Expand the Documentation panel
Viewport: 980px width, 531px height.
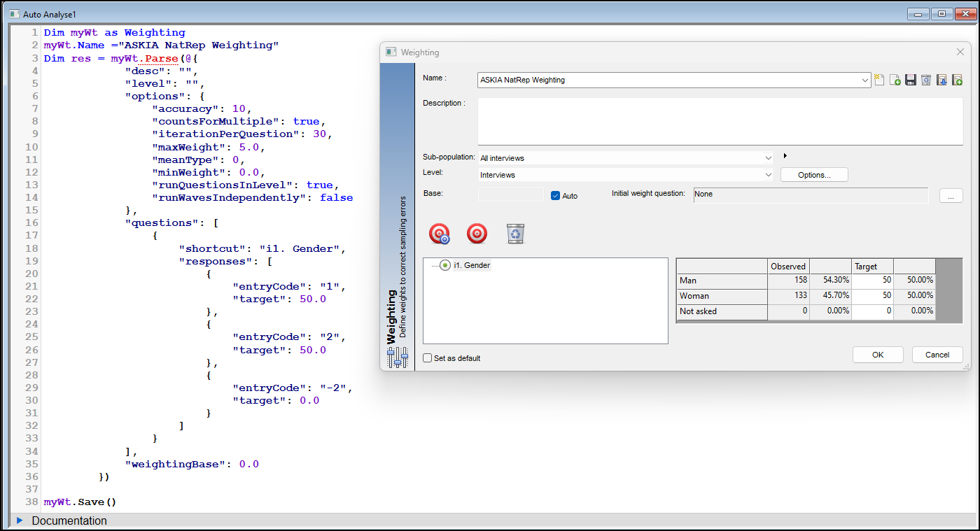click(20, 521)
